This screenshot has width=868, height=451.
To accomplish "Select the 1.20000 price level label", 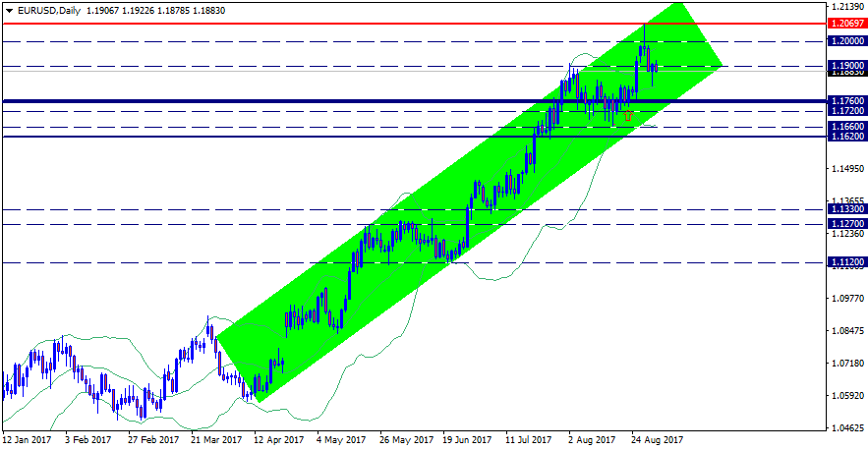I will (x=846, y=41).
